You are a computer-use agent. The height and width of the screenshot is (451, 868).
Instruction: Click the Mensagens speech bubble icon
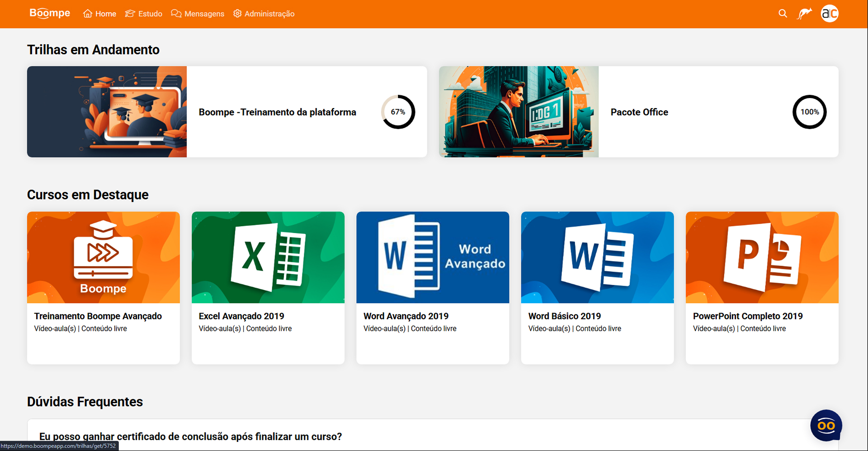pos(176,14)
